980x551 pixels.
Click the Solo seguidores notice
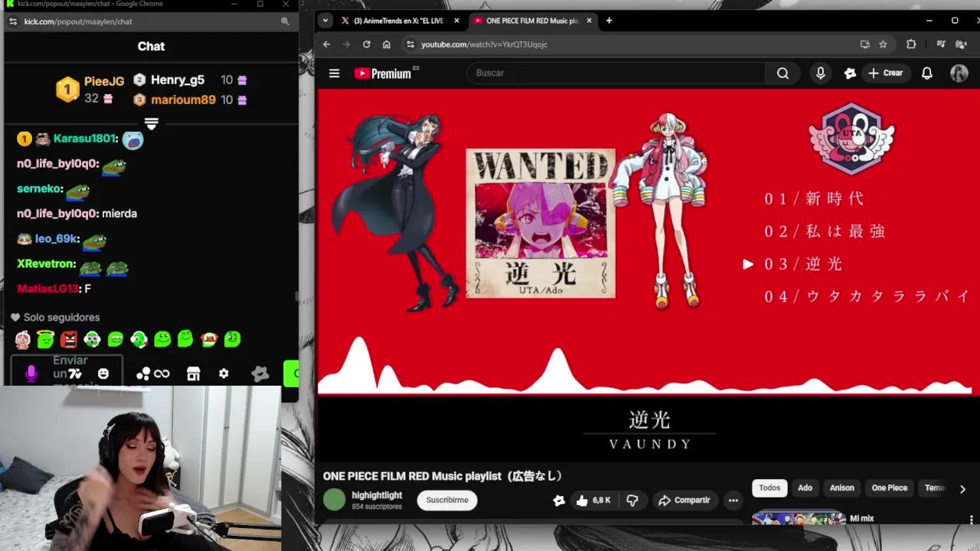pyautogui.click(x=55, y=318)
